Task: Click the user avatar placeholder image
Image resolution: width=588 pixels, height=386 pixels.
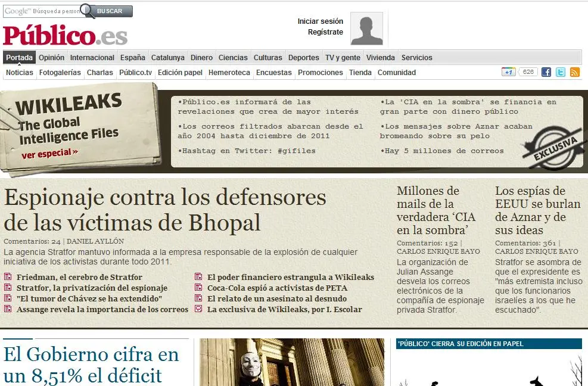Action: tap(366, 28)
